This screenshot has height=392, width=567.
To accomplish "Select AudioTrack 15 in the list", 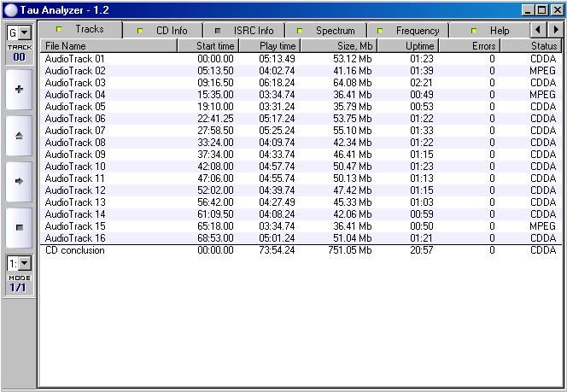I will click(x=75, y=226).
